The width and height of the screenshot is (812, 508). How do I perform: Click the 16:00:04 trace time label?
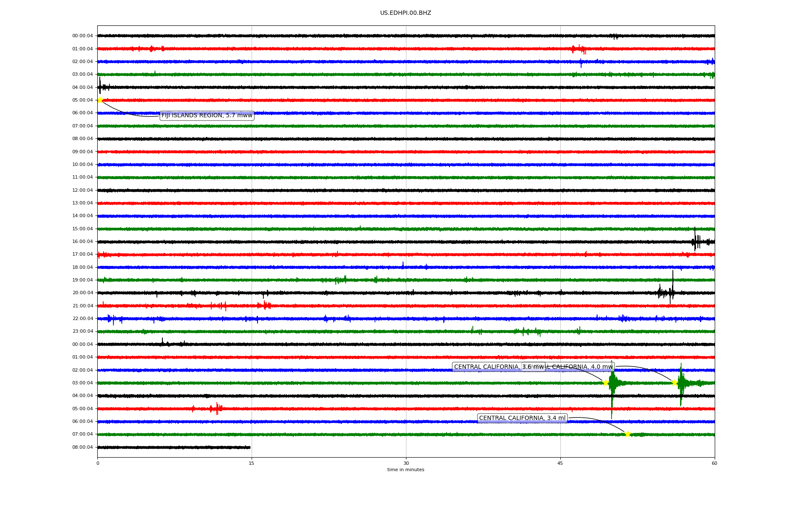pyautogui.click(x=82, y=242)
